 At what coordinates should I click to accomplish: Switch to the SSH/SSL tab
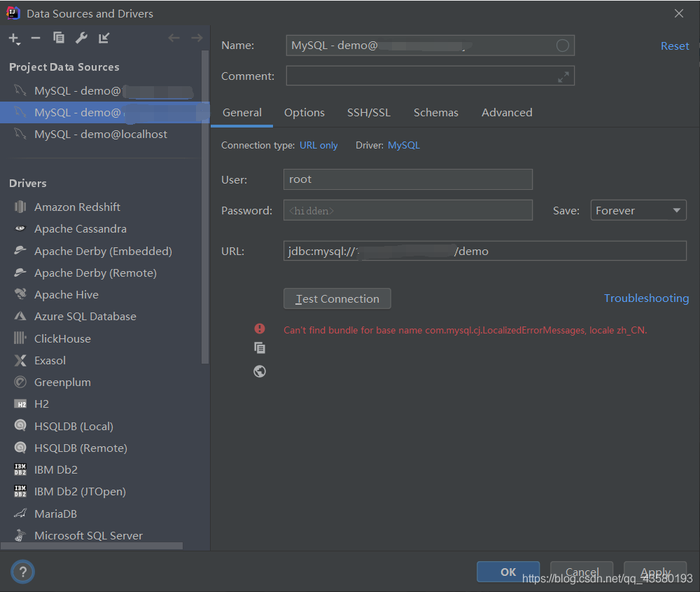tap(369, 113)
